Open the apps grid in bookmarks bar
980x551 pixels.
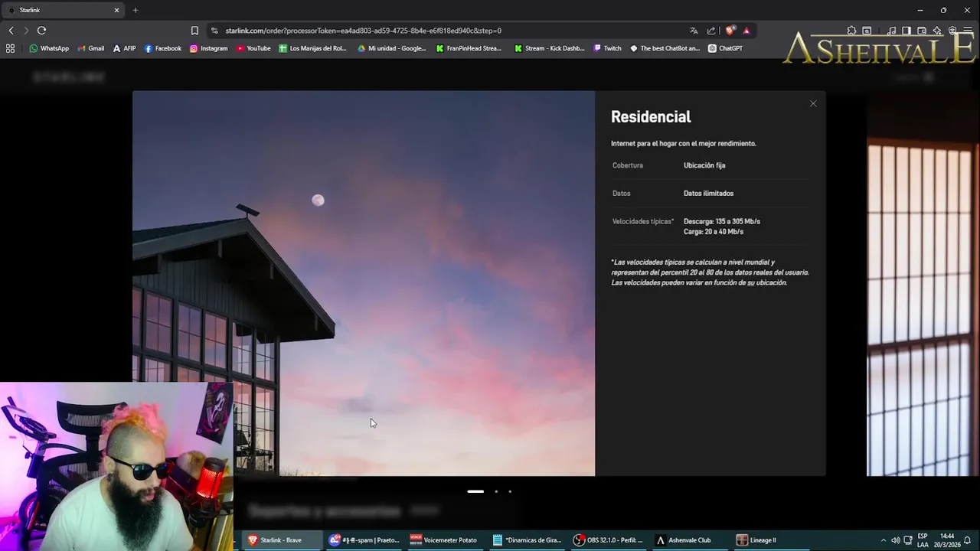tap(10, 48)
